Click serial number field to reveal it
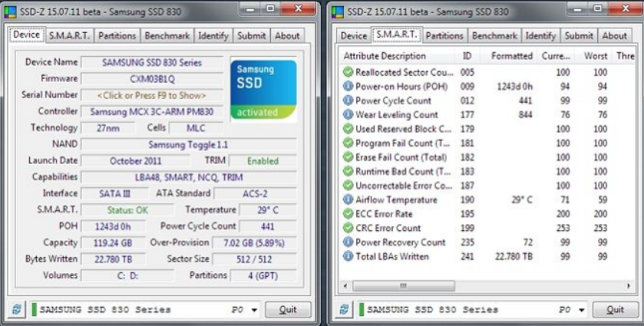Viewport: 644px width, 326px height. point(152,95)
